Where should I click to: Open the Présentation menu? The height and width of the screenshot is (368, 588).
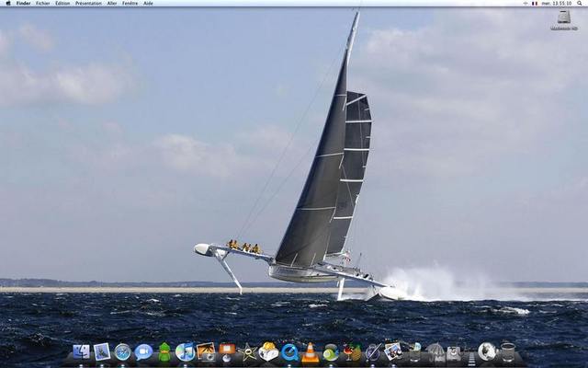coord(88,4)
